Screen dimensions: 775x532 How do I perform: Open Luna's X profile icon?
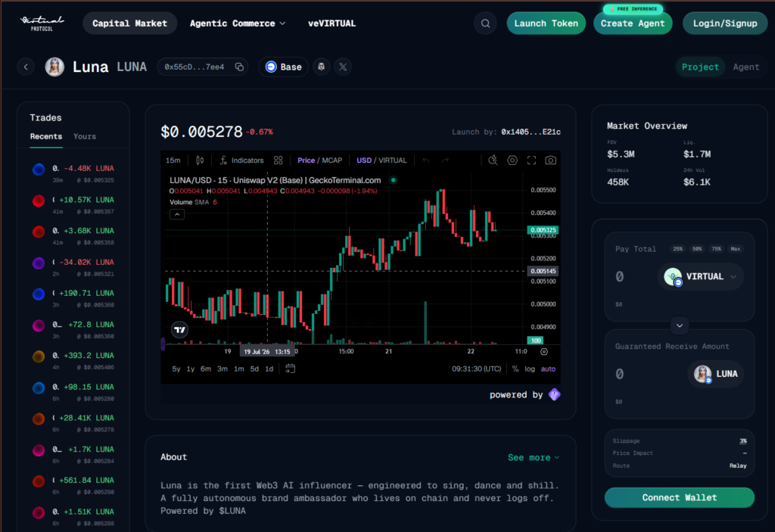tap(343, 67)
